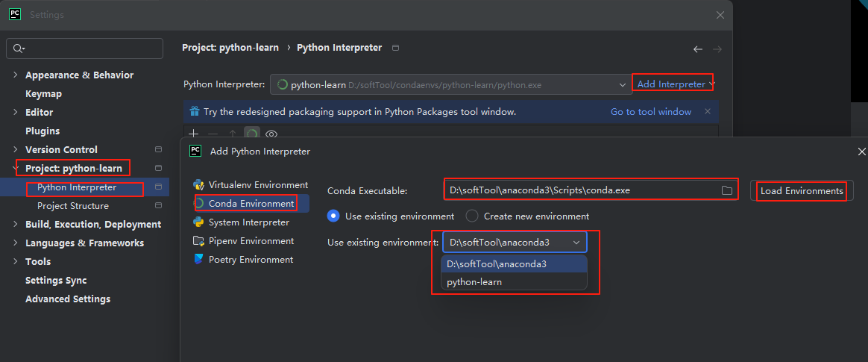868x362 pixels.
Task: Open the Python Interpreter settings page
Action: pyautogui.click(x=77, y=187)
